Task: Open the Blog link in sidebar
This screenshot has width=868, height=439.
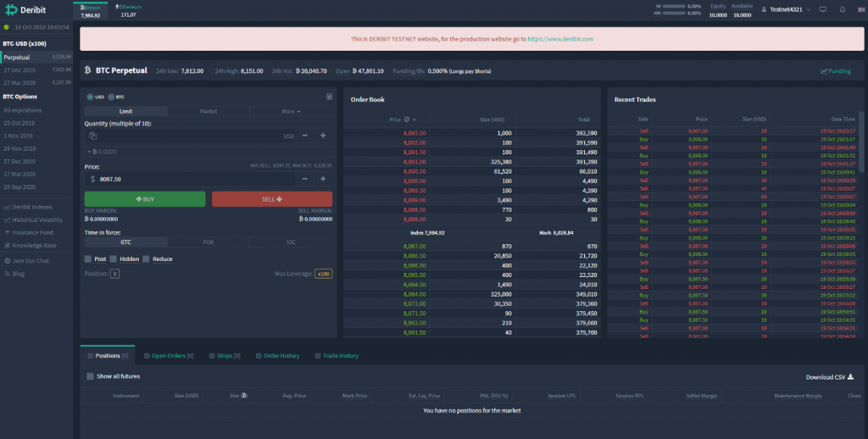Action: (x=14, y=274)
